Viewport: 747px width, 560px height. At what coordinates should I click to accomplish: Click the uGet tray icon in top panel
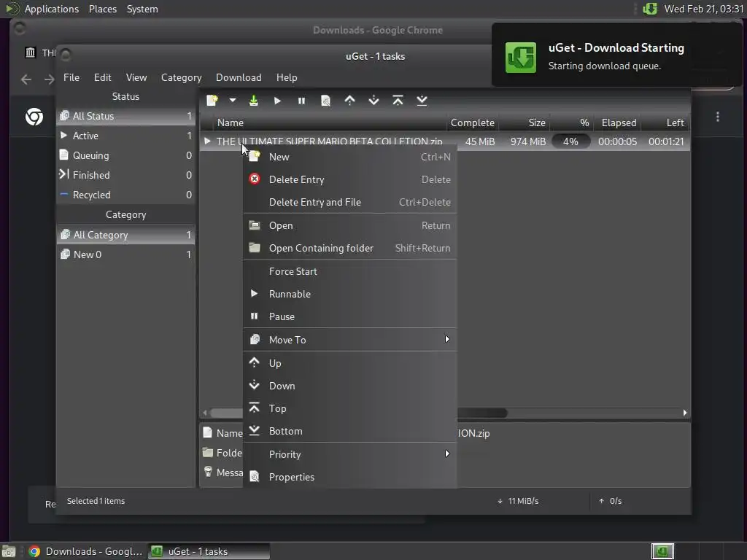point(650,9)
